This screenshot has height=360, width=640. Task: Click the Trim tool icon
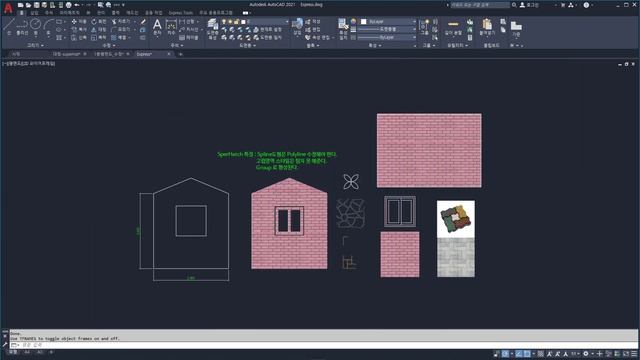click(x=114, y=22)
